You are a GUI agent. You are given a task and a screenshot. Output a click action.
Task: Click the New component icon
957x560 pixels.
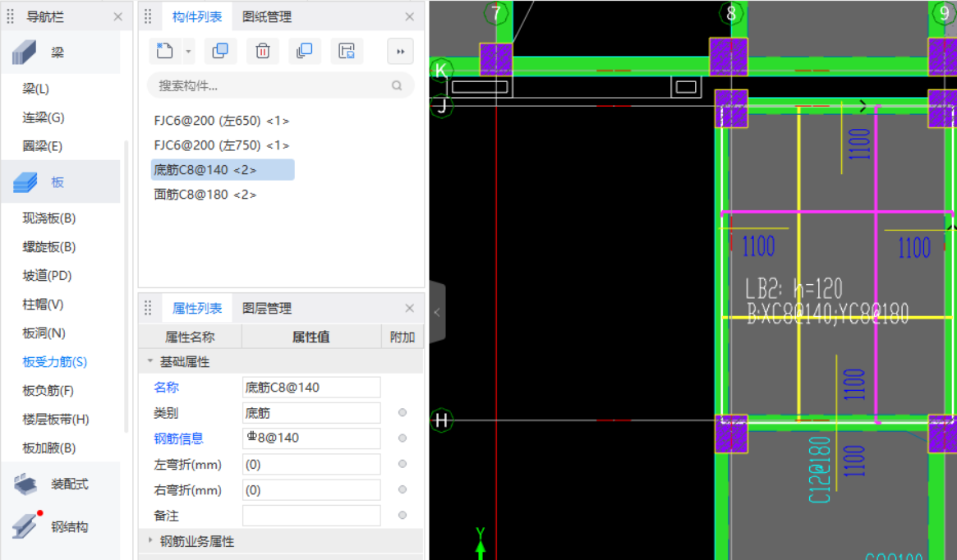[x=164, y=51]
